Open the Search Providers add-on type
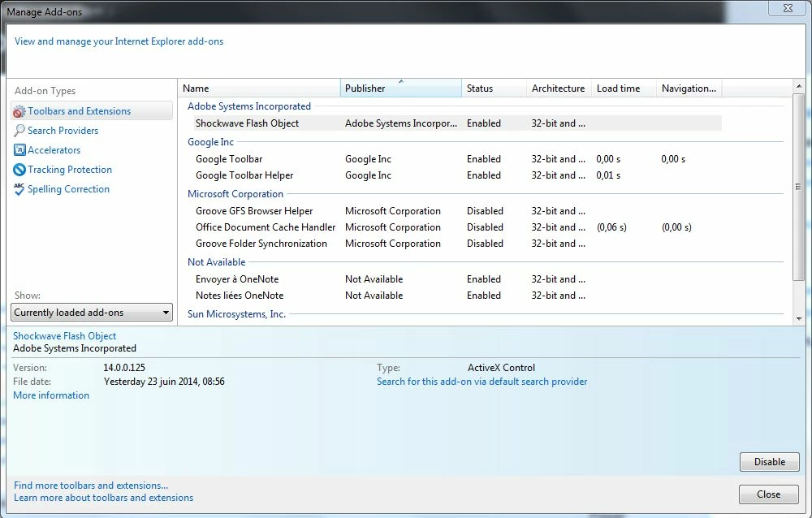 point(63,131)
